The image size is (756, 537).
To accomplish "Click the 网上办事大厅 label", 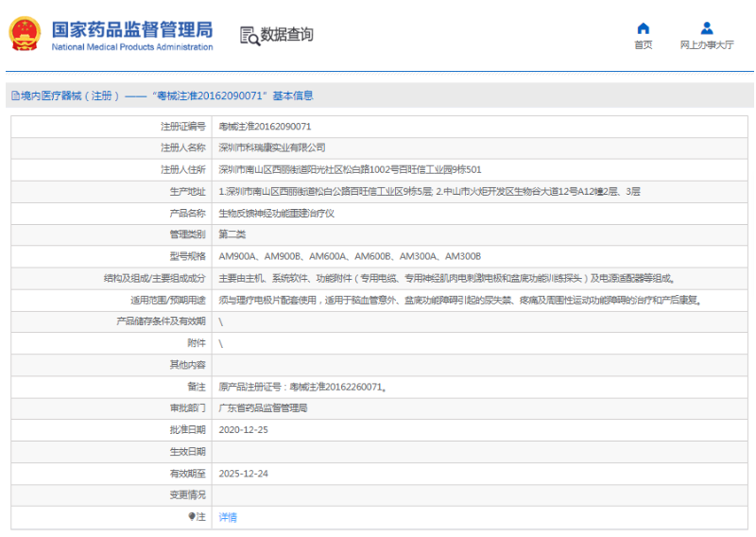I will pos(707,44).
